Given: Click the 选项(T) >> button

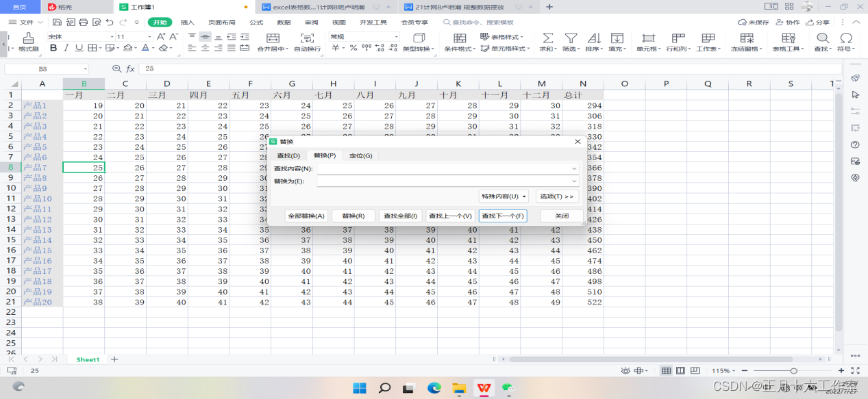Looking at the screenshot, I should [x=557, y=196].
